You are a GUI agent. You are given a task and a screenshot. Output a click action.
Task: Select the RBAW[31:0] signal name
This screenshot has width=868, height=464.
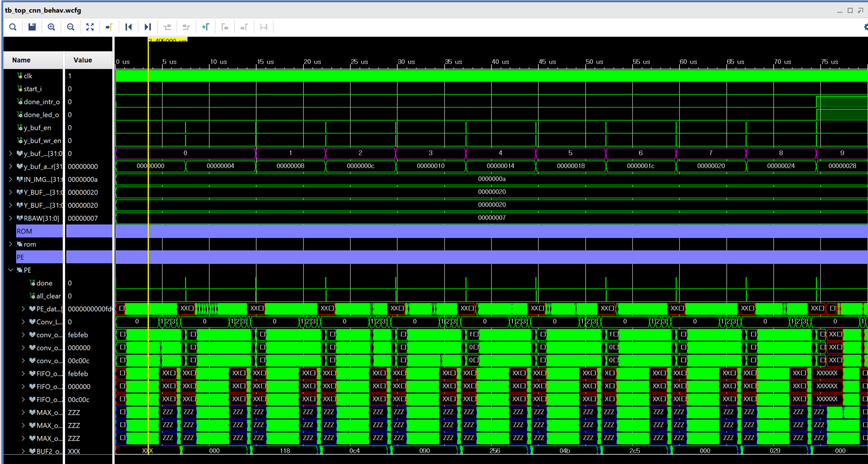[41, 218]
